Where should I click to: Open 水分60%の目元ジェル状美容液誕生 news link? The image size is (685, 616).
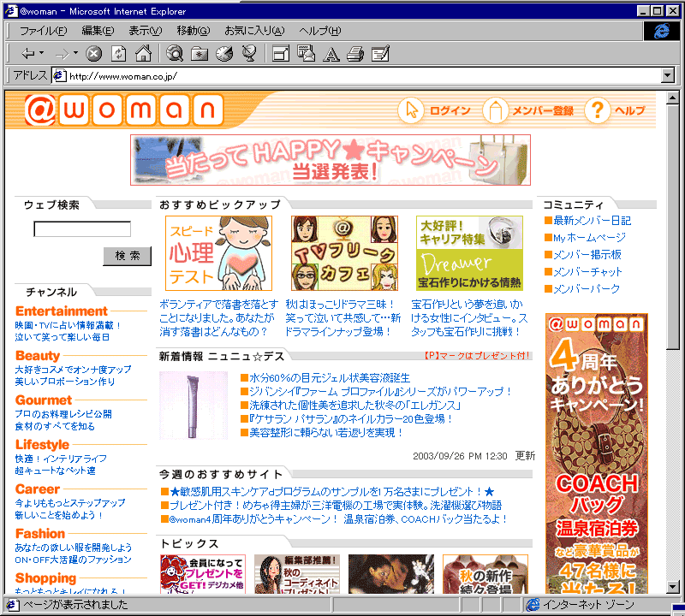tap(330, 377)
